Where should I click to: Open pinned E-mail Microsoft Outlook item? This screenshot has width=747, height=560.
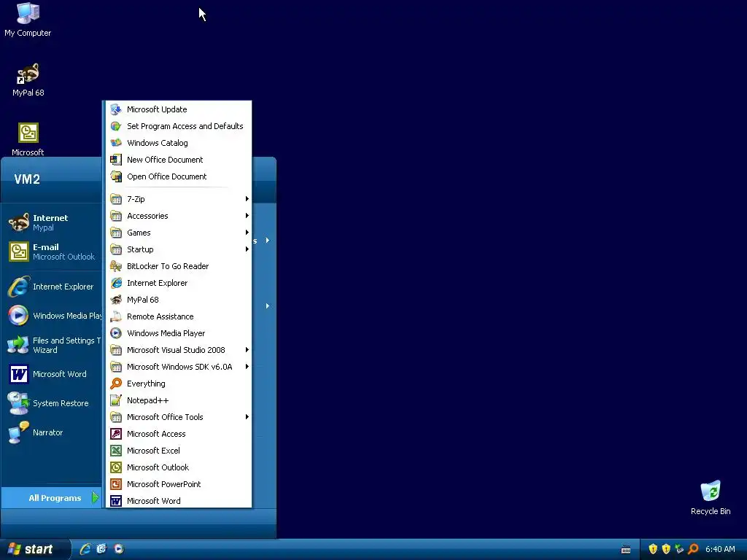[x=52, y=252]
